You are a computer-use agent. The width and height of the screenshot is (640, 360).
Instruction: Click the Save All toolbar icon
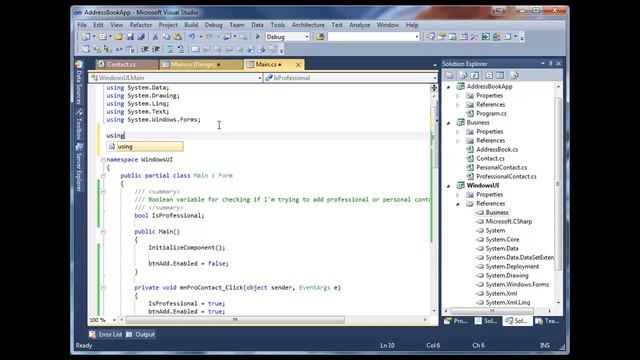tap(141, 37)
